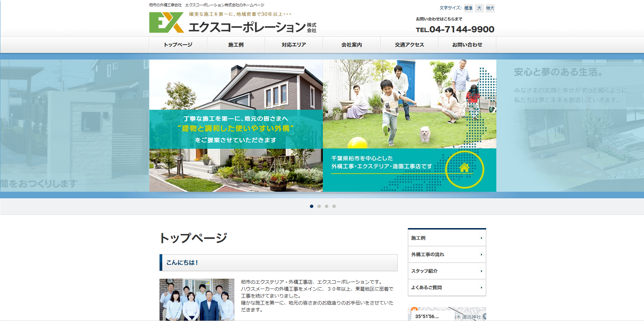
Task: Set font size to 大
Action: 479,8
